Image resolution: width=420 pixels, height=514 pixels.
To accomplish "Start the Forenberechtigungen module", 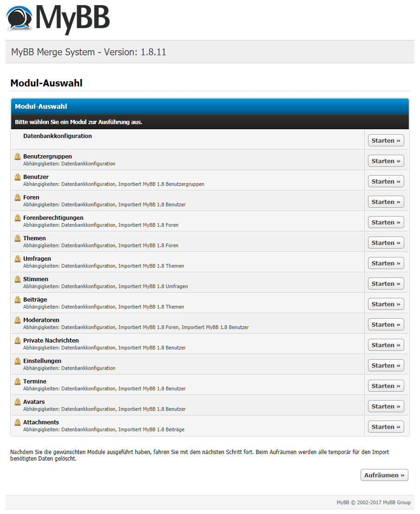I will pyautogui.click(x=386, y=222).
